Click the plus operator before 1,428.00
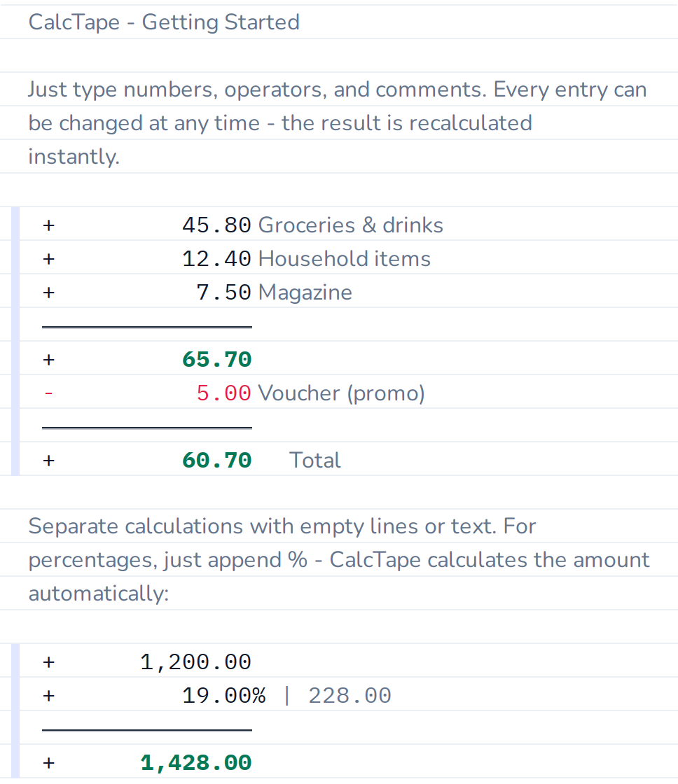This screenshot has height=784, width=678. pos(48,762)
